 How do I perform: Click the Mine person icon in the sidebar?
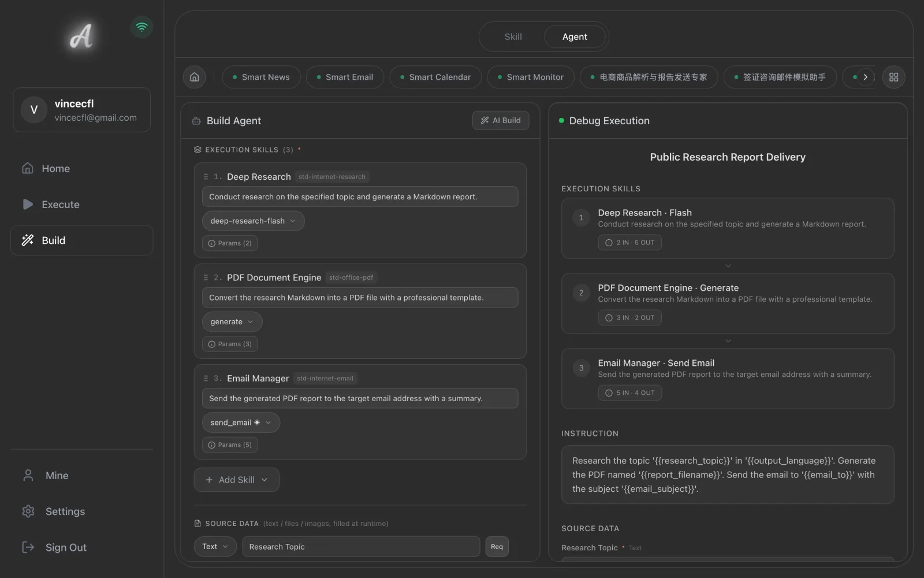click(x=28, y=475)
